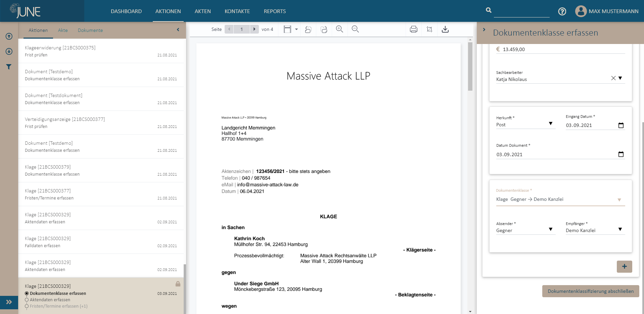Viewport: 644px width, 314px height.
Task: Select the Dokumentenklasse erfassen radio step
Action: (x=27, y=294)
